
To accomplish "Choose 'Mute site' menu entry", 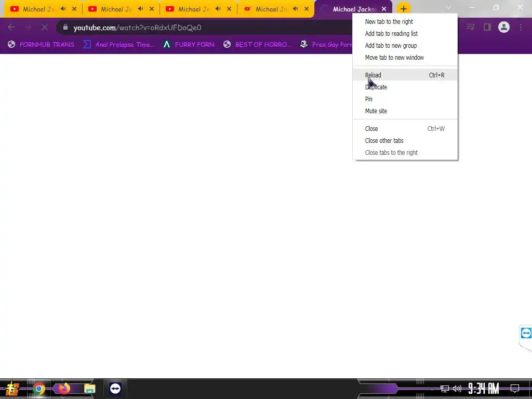I will click(405, 111).
